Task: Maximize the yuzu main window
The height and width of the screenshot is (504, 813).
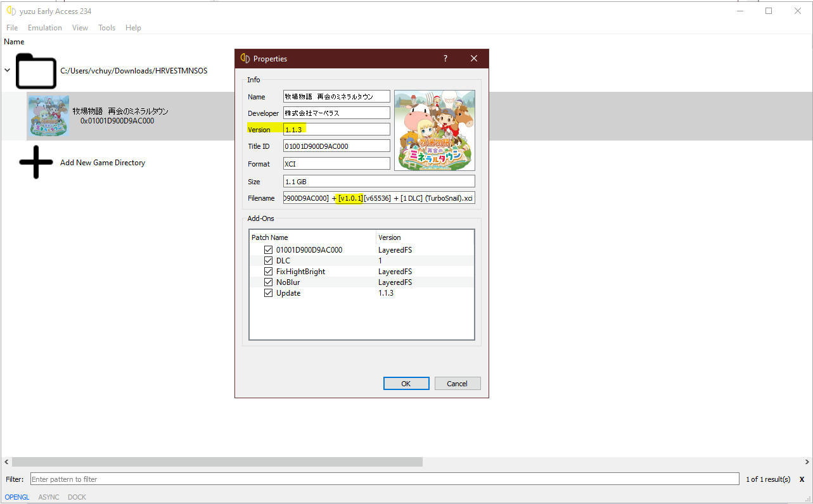Action: (x=769, y=11)
